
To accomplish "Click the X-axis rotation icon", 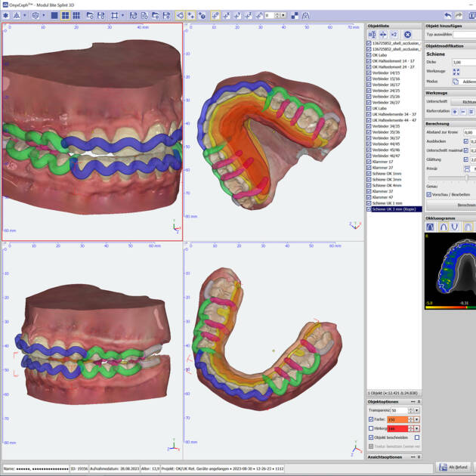I will click(x=227, y=15).
